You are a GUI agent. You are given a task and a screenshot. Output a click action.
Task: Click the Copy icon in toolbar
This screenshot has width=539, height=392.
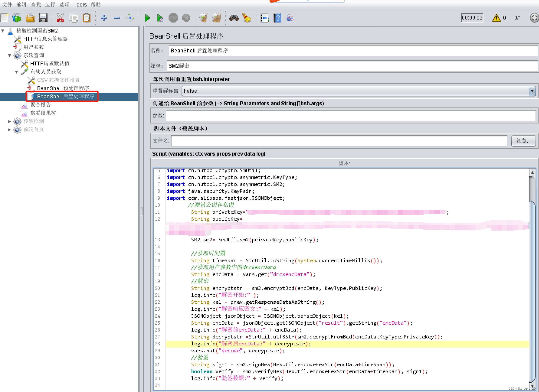tap(74, 18)
